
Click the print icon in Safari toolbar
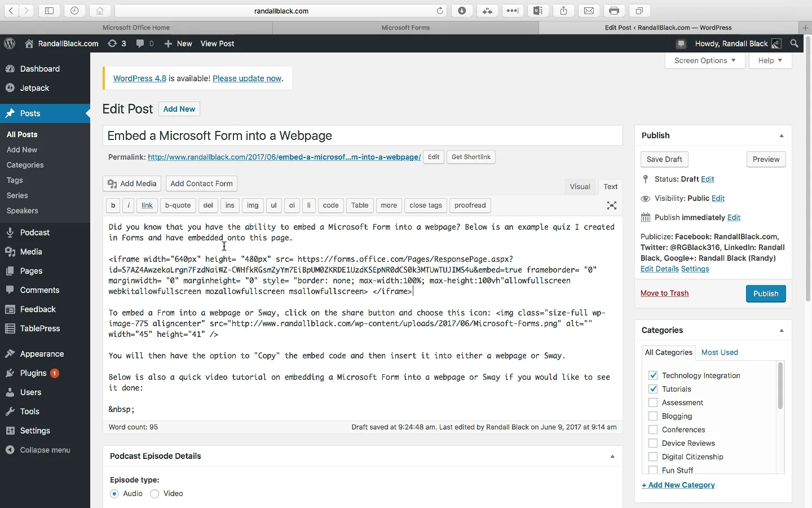click(614, 11)
